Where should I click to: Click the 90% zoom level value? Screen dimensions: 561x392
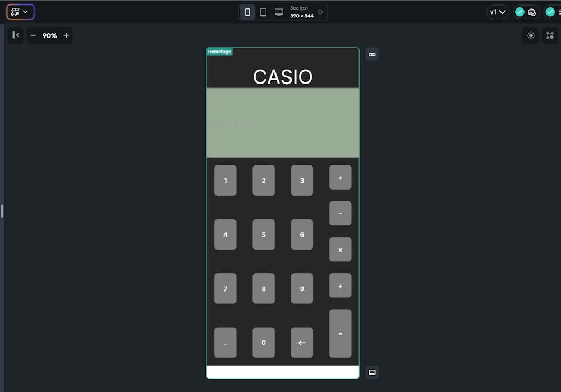point(50,36)
